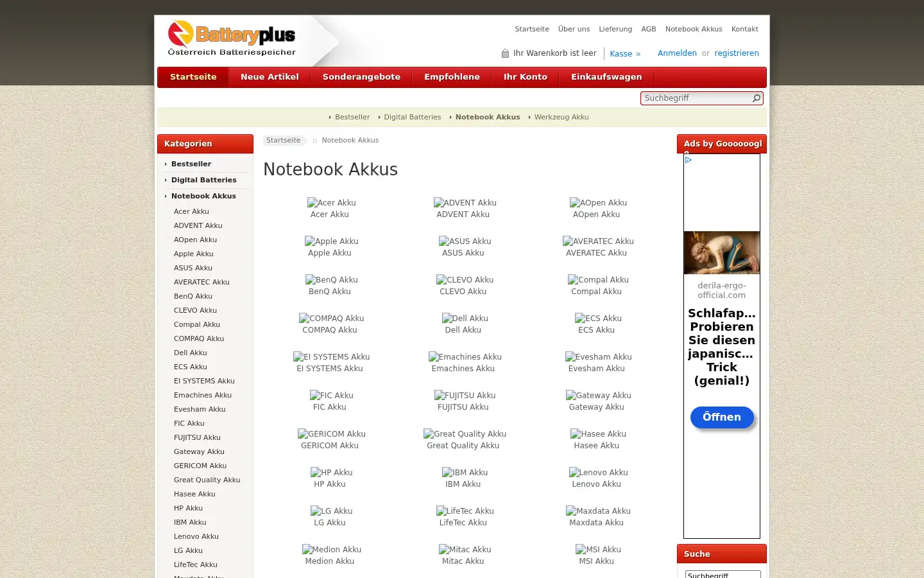Image resolution: width=924 pixels, height=578 pixels.
Task: Click the Emachines Akku text link in grid
Action: (x=463, y=369)
